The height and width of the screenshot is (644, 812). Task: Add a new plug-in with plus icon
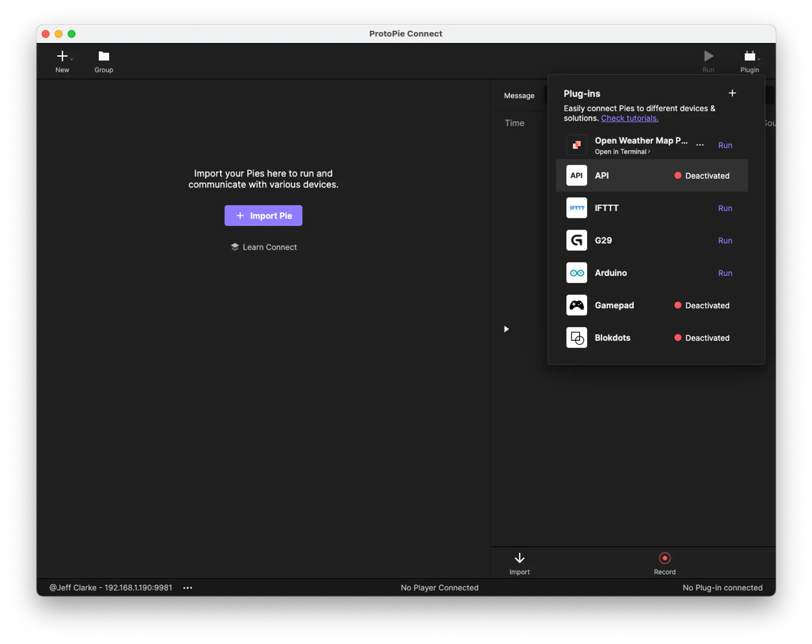click(x=732, y=93)
